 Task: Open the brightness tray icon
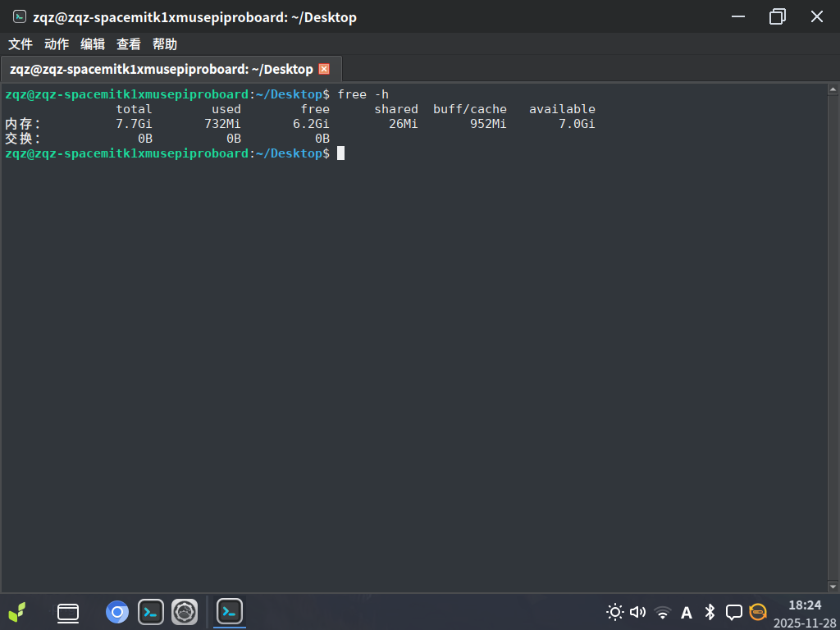615,612
